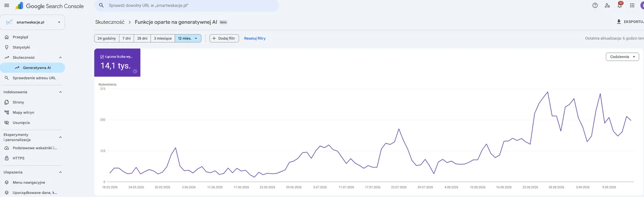Open the help question mark icon
The width and height of the screenshot is (644, 197).
coord(595,6)
